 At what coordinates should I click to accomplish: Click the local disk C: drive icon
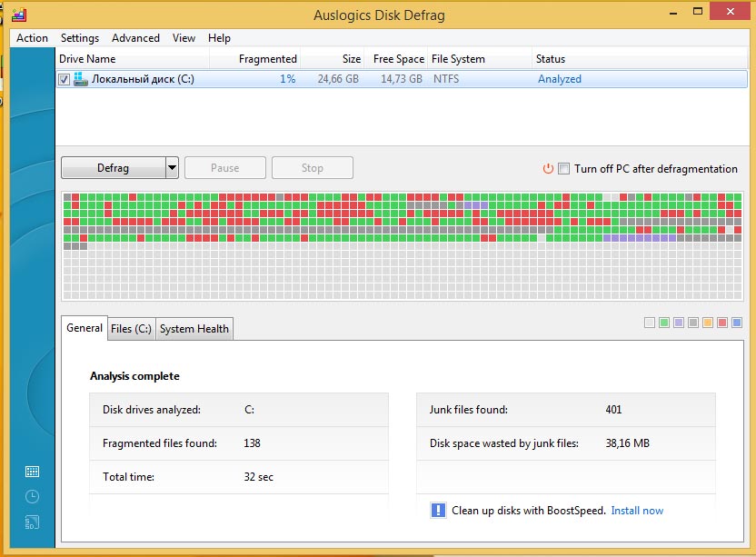coord(81,79)
